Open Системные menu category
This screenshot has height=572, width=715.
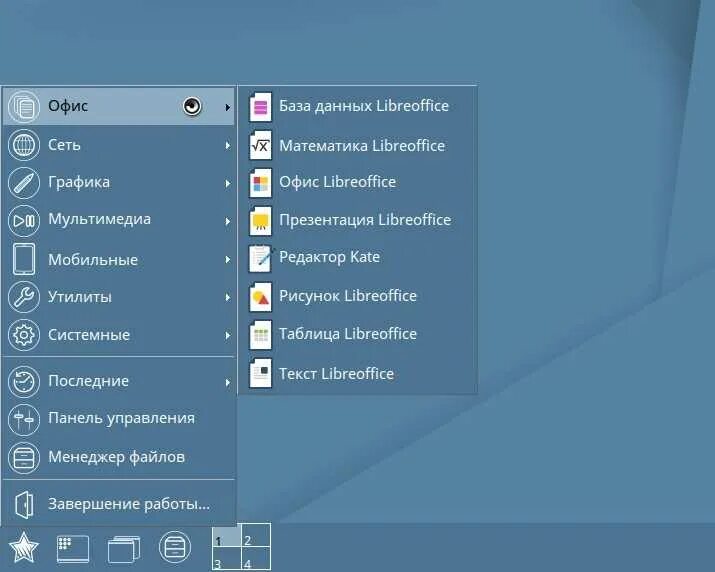pos(119,335)
